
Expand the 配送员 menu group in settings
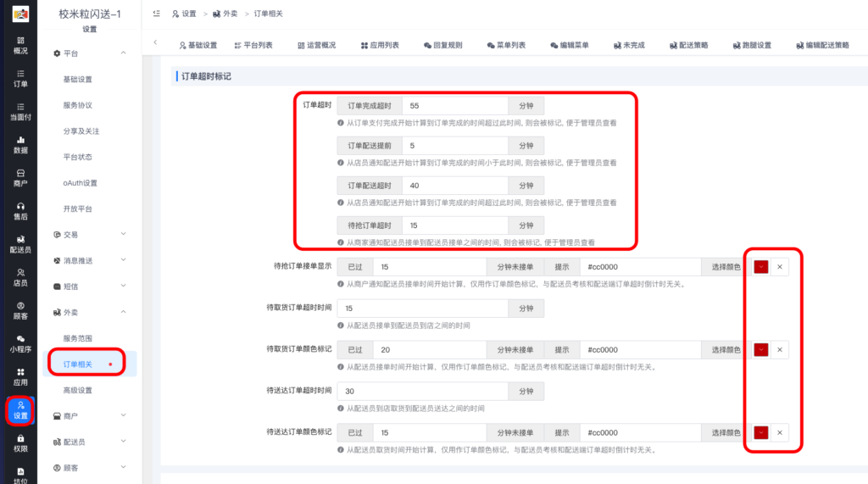click(x=90, y=442)
